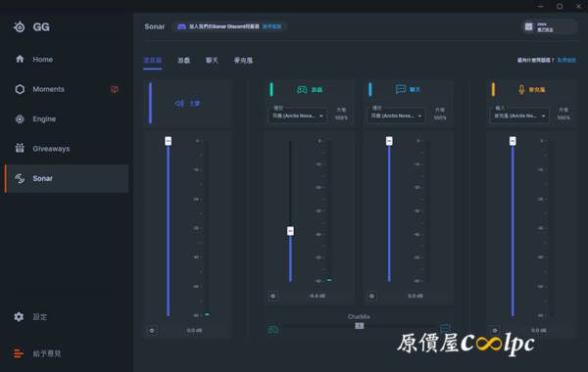Mute the master channel speaker button
This screenshot has width=588, height=372.
[152, 331]
